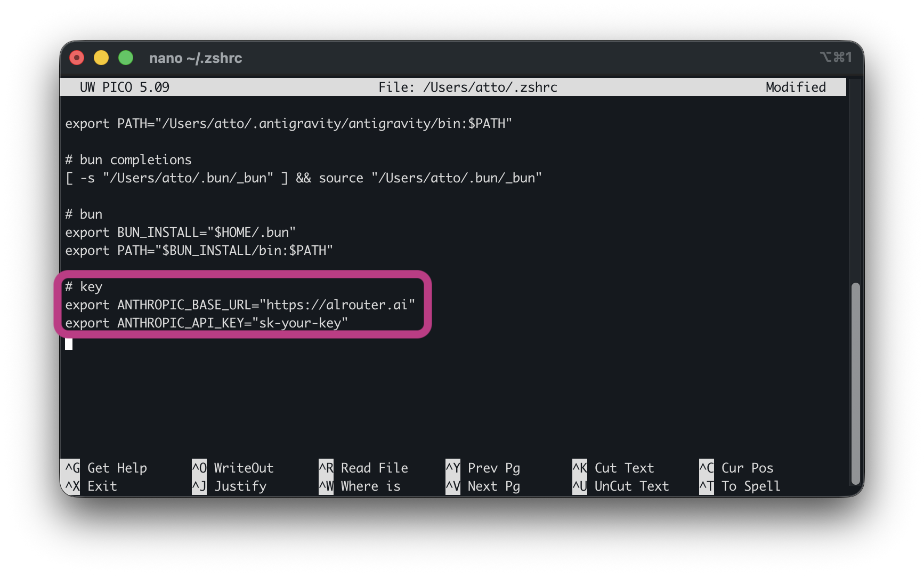Click the ^G Get Help shortcut
The height and width of the screenshot is (576, 924).
click(106, 468)
